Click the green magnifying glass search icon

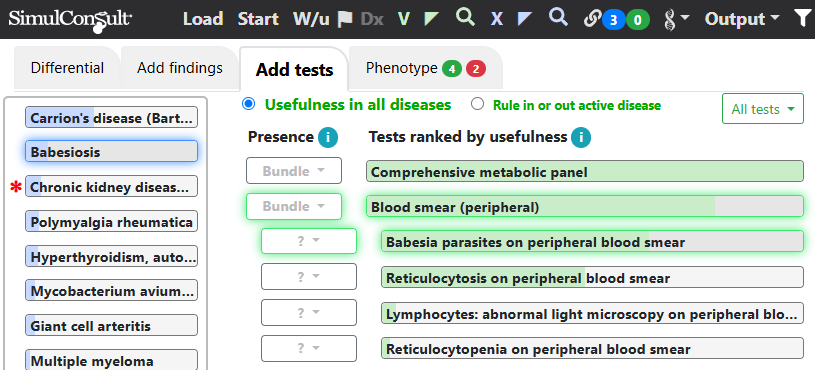[x=465, y=17]
